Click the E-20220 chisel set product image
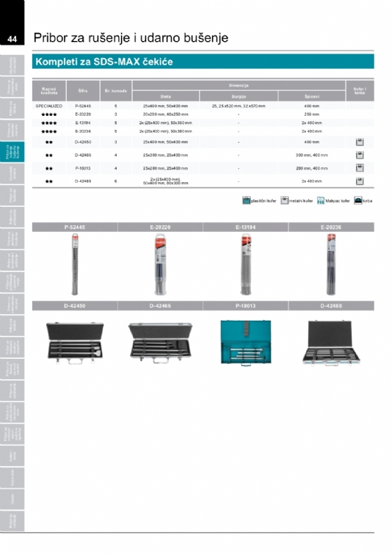This screenshot has height=554, width=392. pyautogui.click(x=160, y=265)
